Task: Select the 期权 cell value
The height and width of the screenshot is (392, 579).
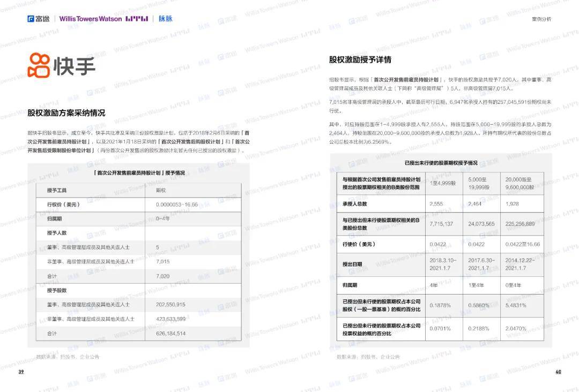Action: click(161, 190)
